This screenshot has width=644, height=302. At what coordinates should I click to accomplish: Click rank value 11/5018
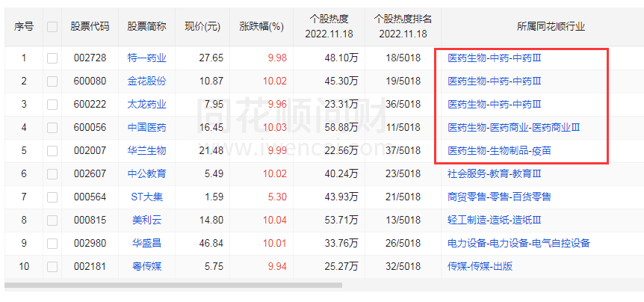click(x=403, y=127)
